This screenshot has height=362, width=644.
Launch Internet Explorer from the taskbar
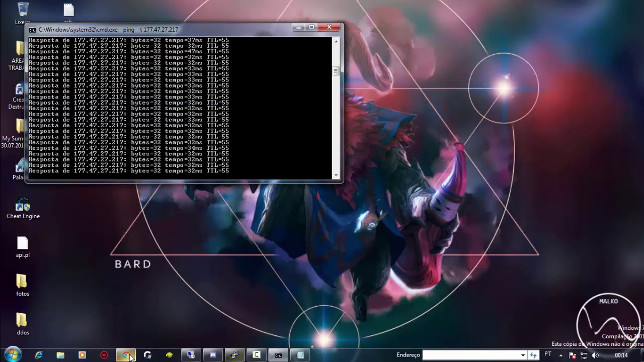pos(39,355)
